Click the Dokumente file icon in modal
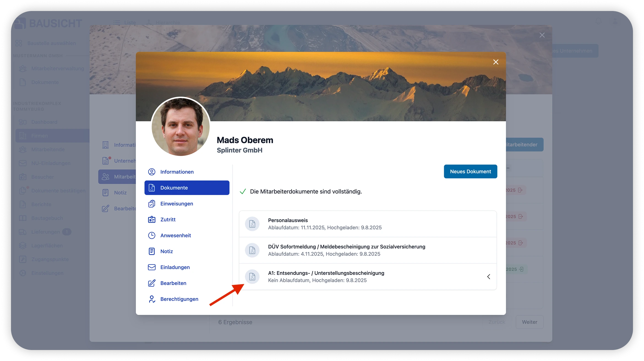 [152, 188]
